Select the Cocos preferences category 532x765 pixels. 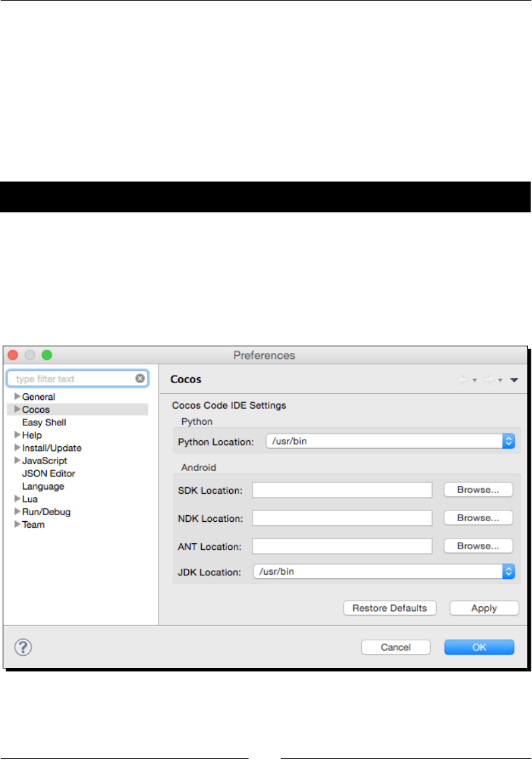coord(36,409)
